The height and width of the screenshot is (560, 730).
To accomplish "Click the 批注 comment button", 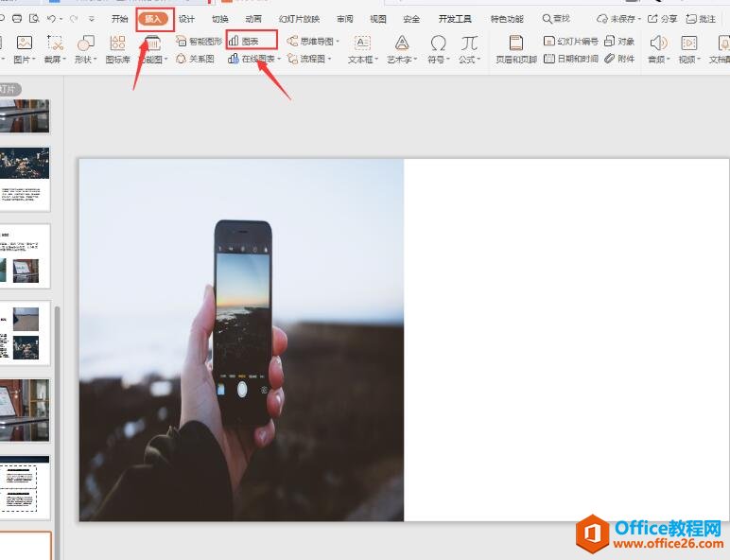I will click(x=701, y=19).
